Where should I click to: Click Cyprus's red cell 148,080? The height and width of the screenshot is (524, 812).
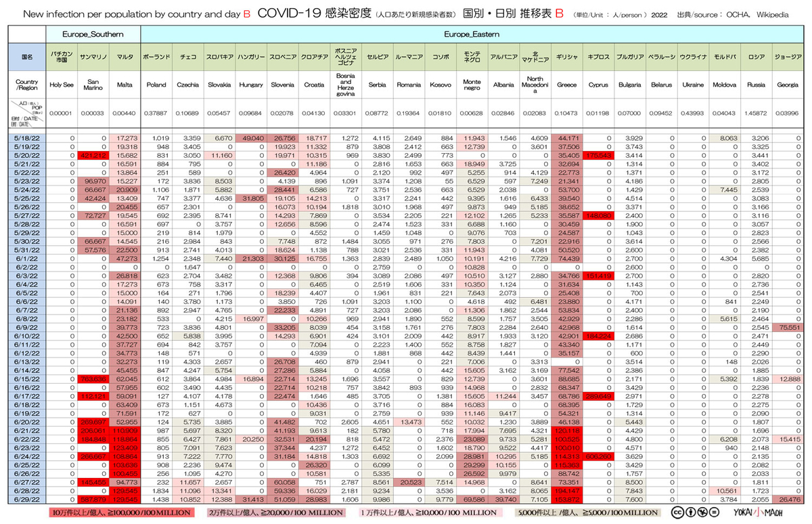598,215
